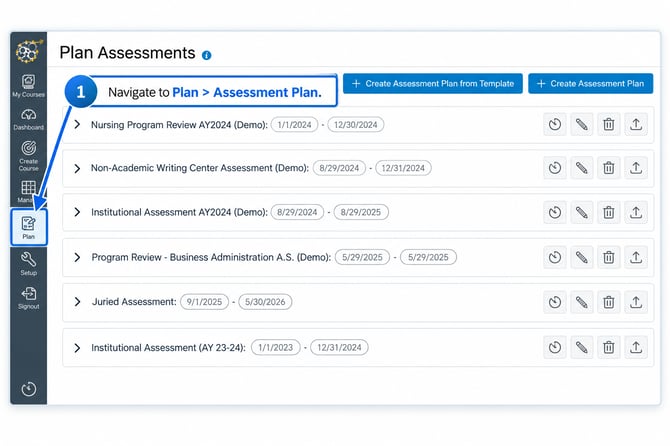Screen dimensions: 670x446
Task: Export Institutional Assessment (AY 23-24)
Action: click(636, 347)
